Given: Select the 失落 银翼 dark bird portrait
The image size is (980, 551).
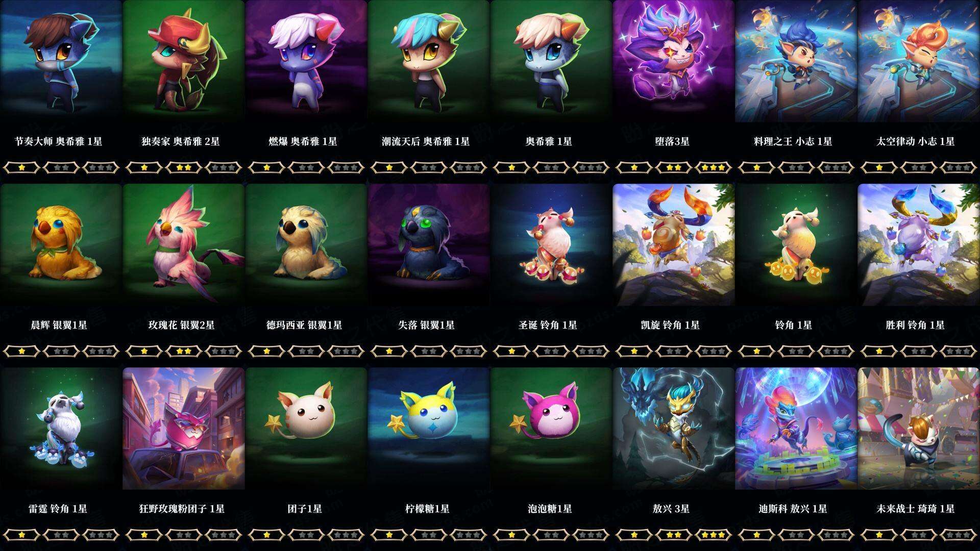Looking at the screenshot, I should coord(429,245).
